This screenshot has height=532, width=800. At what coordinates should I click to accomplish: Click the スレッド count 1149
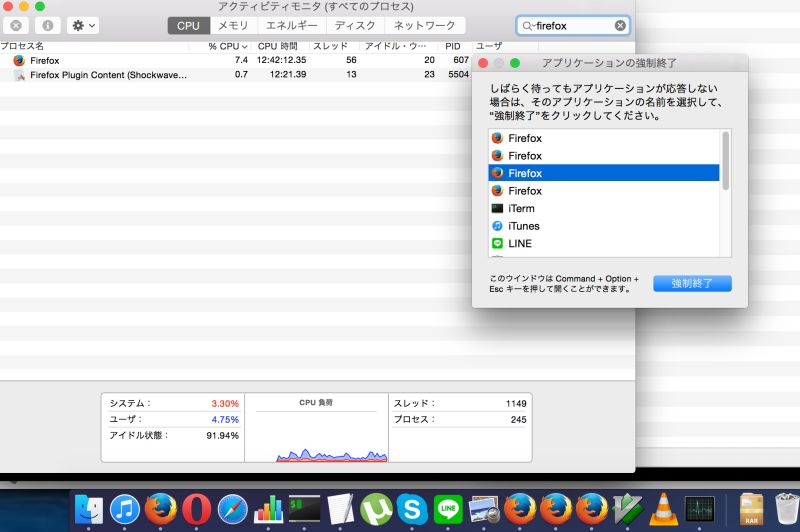516,403
